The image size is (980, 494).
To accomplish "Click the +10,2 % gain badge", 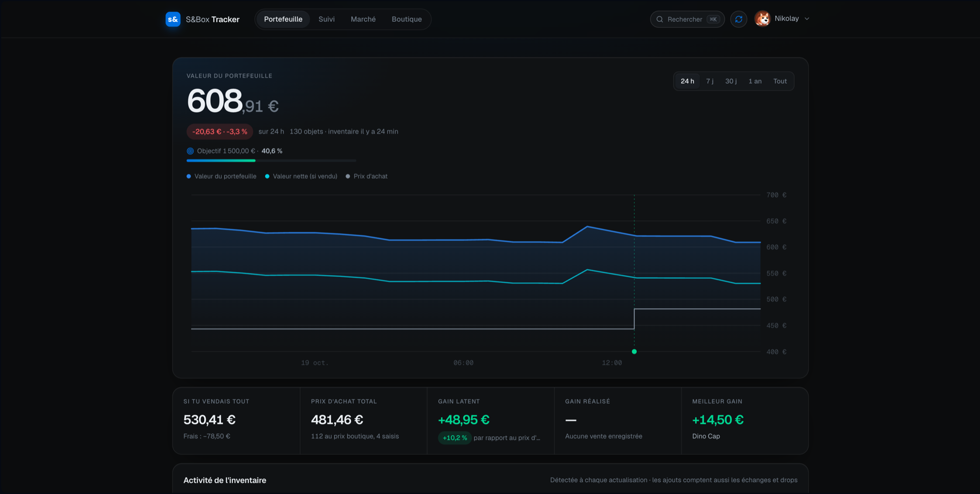I will pyautogui.click(x=455, y=438).
